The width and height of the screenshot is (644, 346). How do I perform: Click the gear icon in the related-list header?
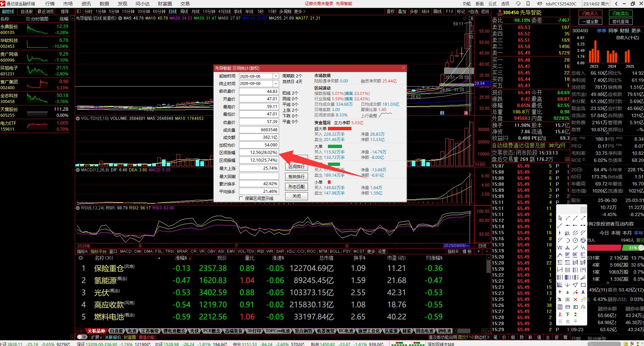click(80, 258)
